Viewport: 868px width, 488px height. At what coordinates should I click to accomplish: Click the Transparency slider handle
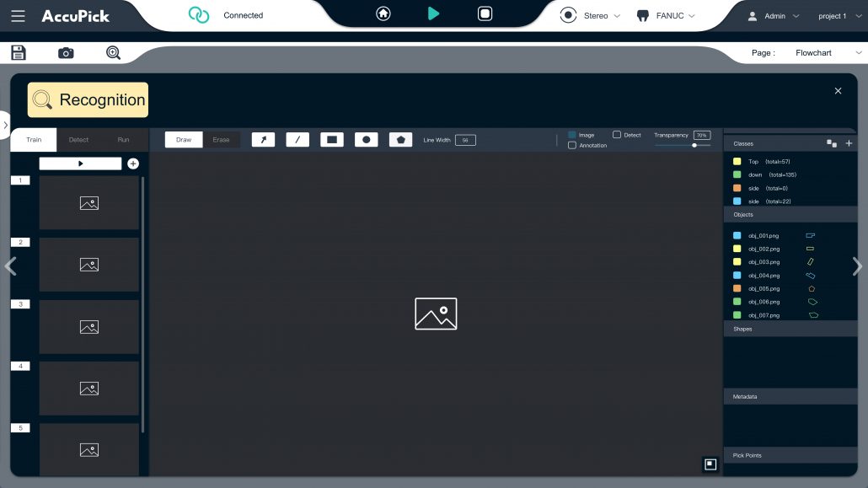tap(694, 145)
